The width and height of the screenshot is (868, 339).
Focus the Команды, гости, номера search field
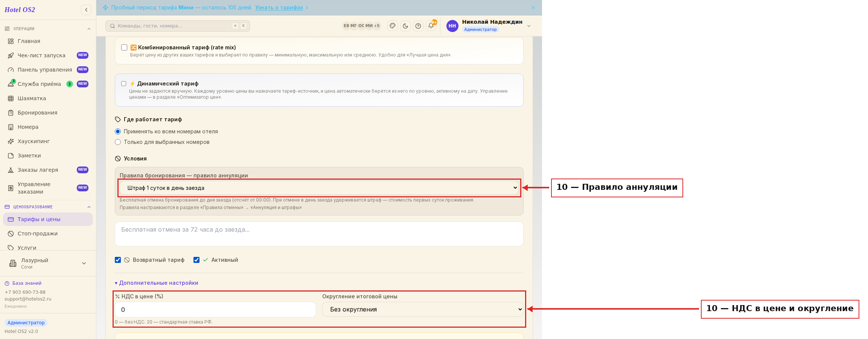pyautogui.click(x=178, y=26)
